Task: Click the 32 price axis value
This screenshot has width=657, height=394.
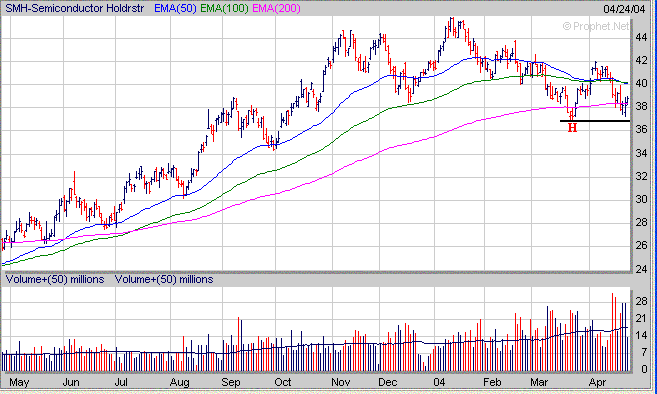Action: click(641, 176)
